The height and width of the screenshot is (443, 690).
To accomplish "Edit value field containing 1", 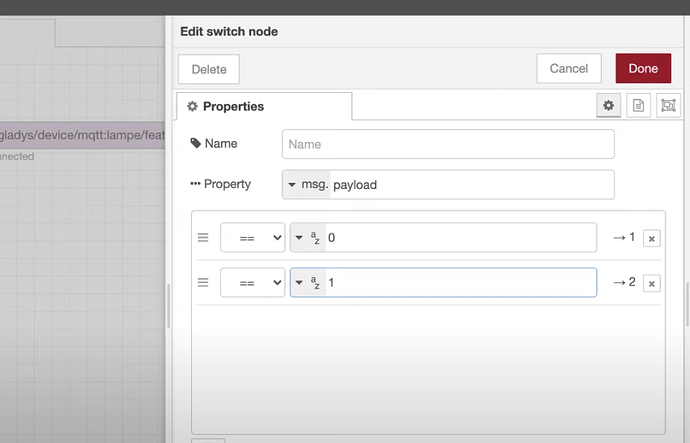I will pos(461,282).
